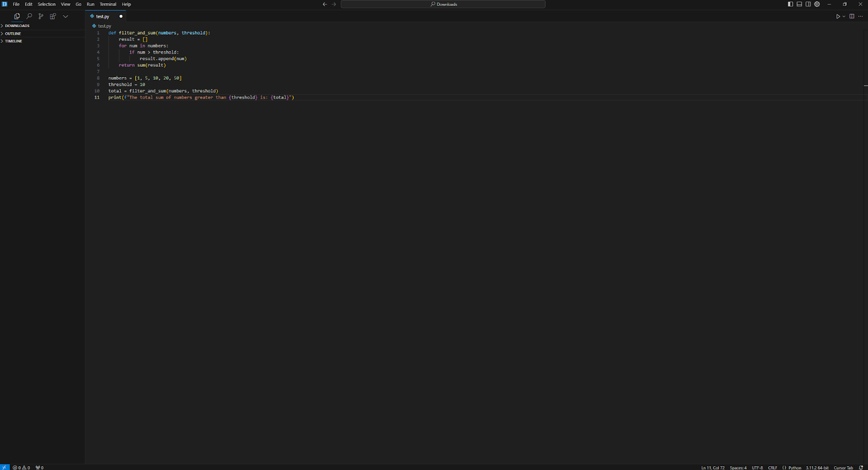Toggle the primary sidebar visibility
The image size is (868, 470).
[790, 4]
